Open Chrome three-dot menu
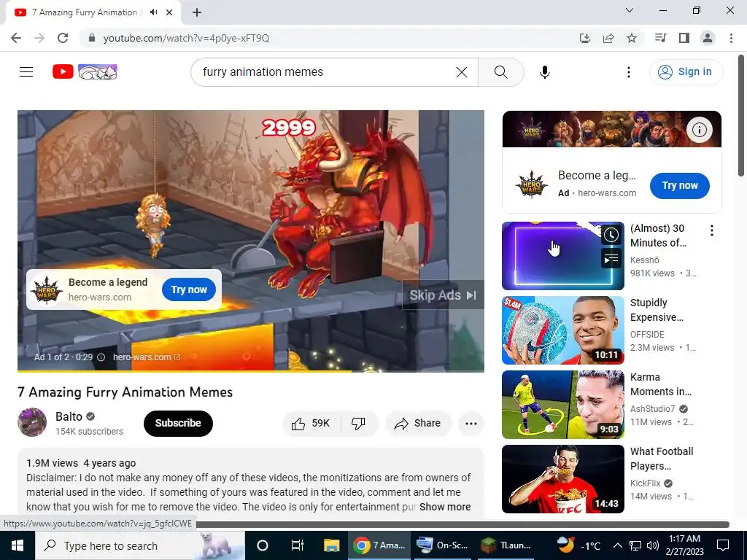The image size is (747, 560). pyautogui.click(x=731, y=38)
